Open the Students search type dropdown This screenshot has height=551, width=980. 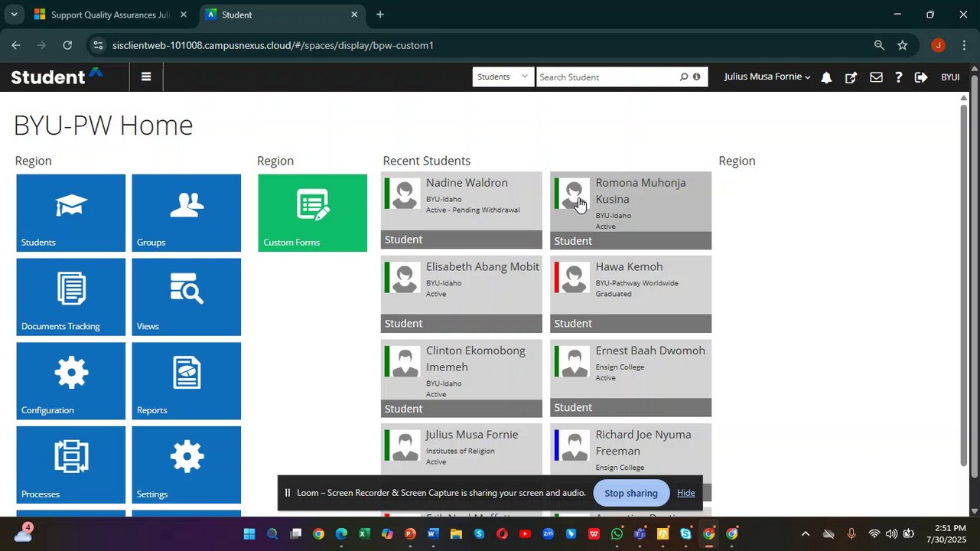coord(503,77)
